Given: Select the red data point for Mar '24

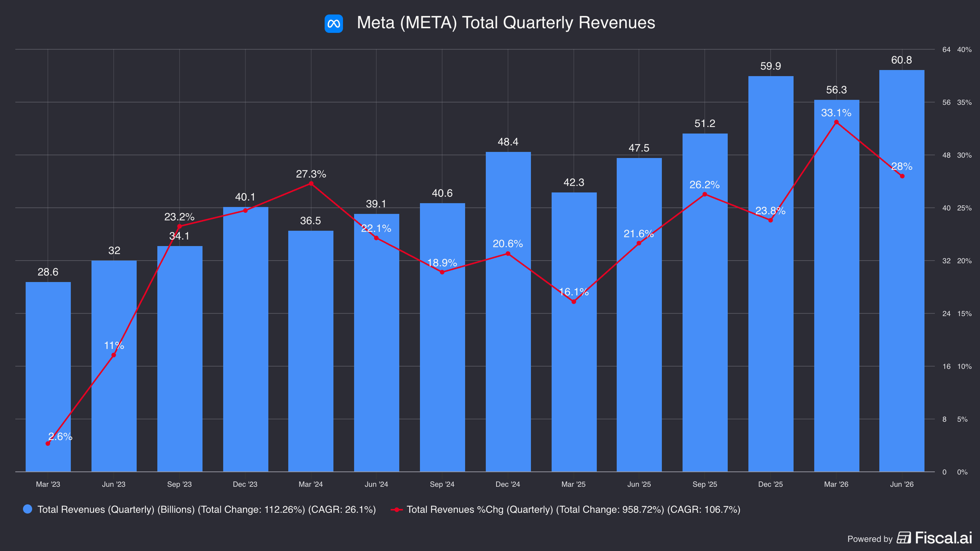Looking at the screenshot, I should 311,183.
